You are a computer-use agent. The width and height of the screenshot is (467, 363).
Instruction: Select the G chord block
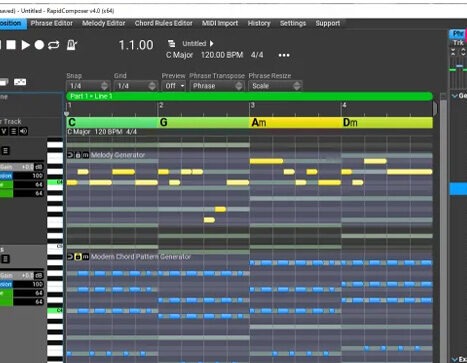click(x=204, y=122)
